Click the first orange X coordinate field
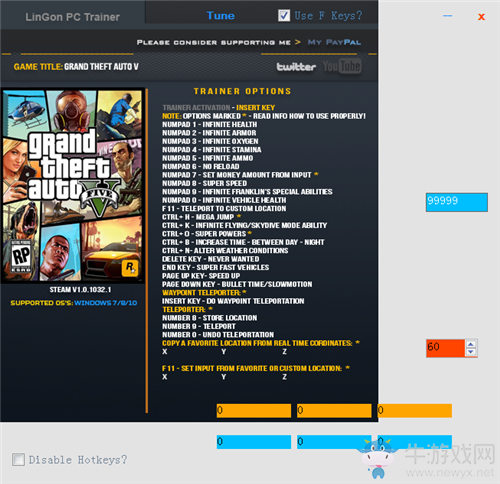This screenshot has height=484, width=500. [x=254, y=411]
